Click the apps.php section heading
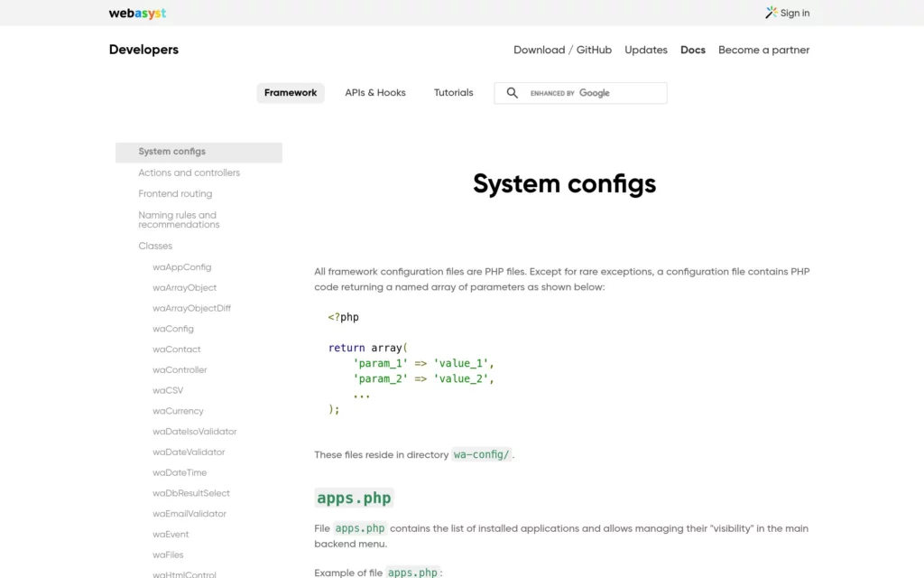 click(x=354, y=498)
